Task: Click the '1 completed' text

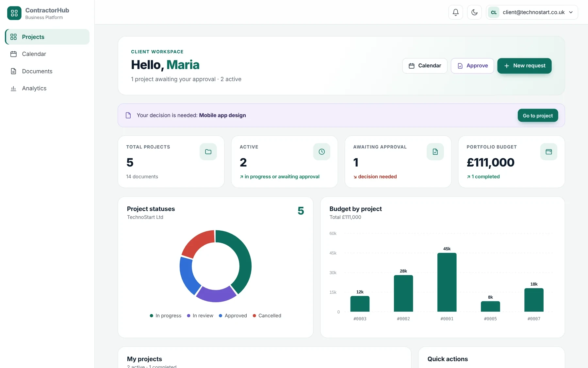Action: (485, 177)
